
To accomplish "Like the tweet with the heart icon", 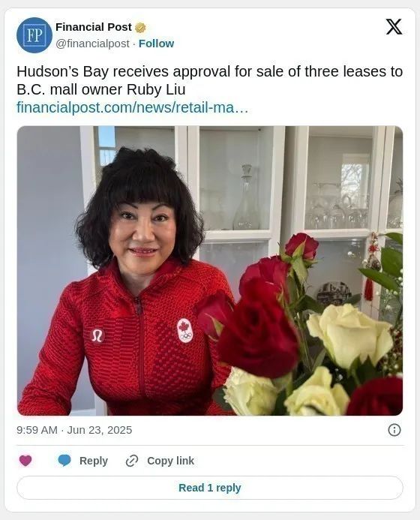I will click(x=25, y=461).
